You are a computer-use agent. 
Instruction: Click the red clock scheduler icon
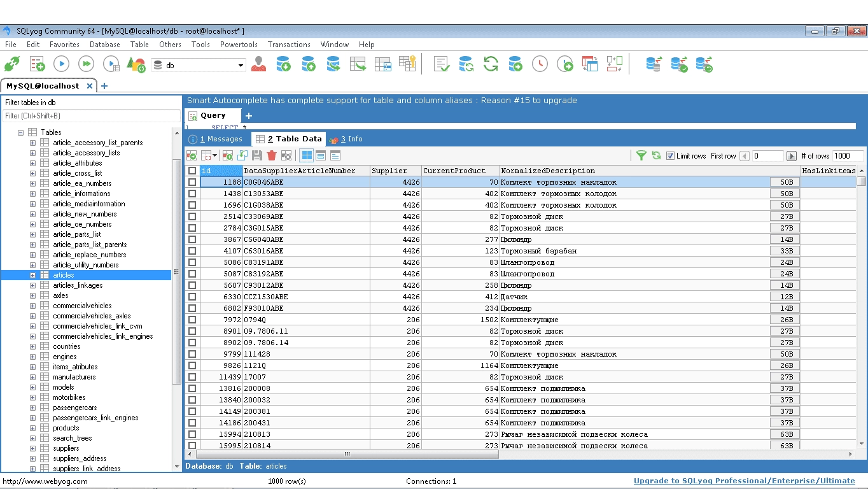pyautogui.click(x=540, y=64)
